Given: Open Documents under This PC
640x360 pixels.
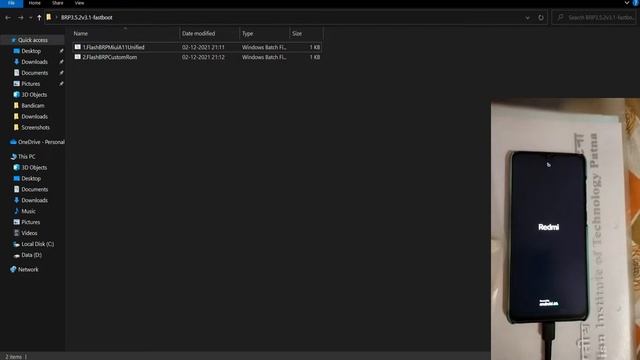Looking at the screenshot, I should pos(35,189).
